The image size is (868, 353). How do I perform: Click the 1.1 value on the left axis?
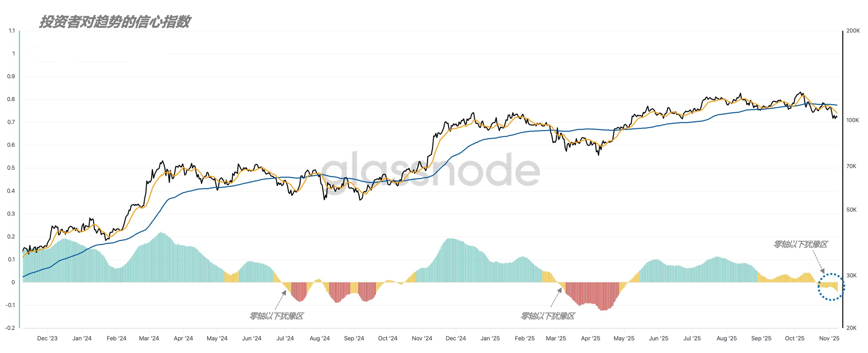(12, 31)
